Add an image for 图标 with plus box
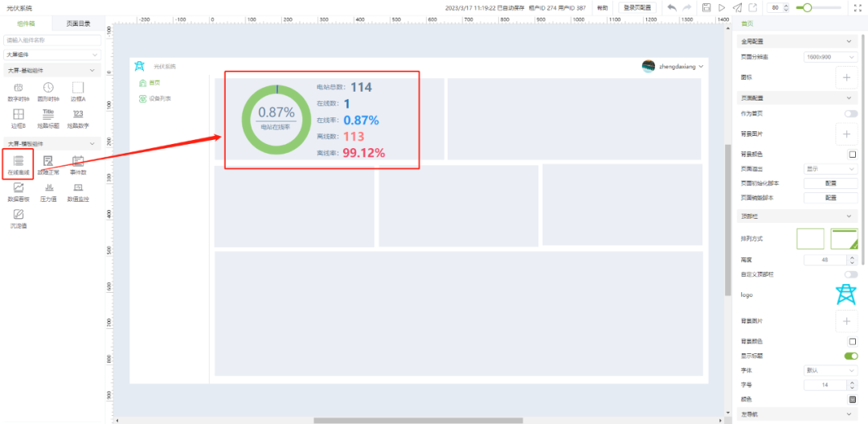Viewport: 868px width, 424px height. click(845, 77)
